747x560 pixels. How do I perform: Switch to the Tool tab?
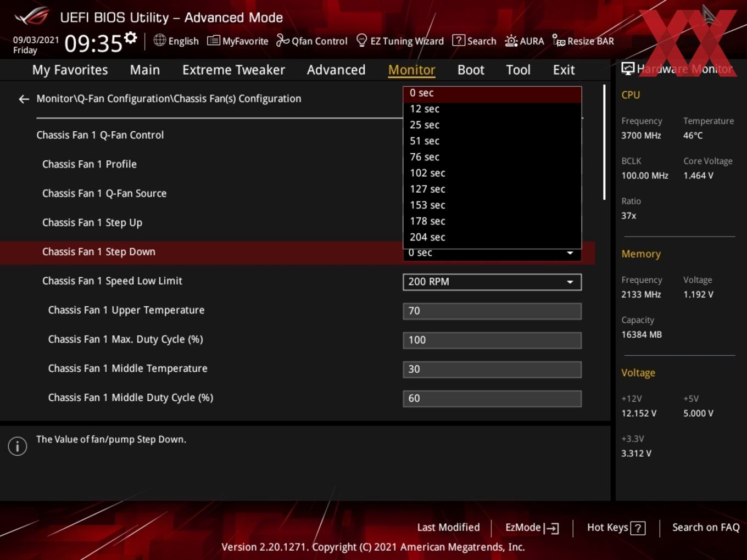(x=518, y=70)
